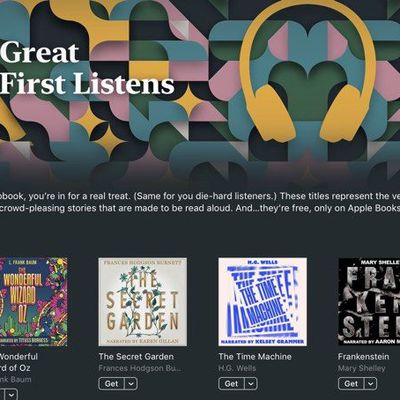Image resolution: width=400 pixels, height=400 pixels.
Task: Open author link H.G. Wells
Action: click(x=237, y=368)
